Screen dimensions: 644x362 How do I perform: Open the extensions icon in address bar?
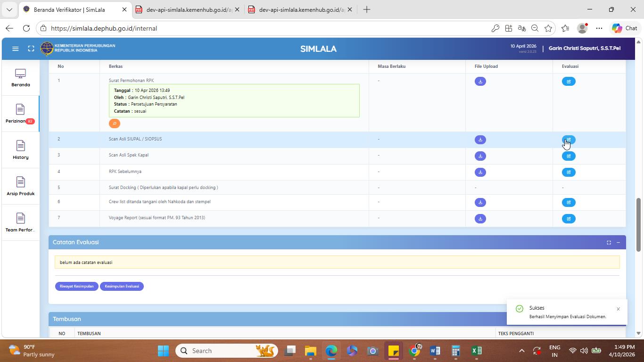click(508, 28)
